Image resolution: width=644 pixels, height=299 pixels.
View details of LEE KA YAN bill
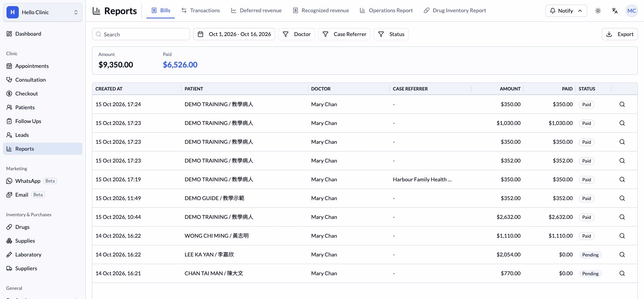point(622,255)
